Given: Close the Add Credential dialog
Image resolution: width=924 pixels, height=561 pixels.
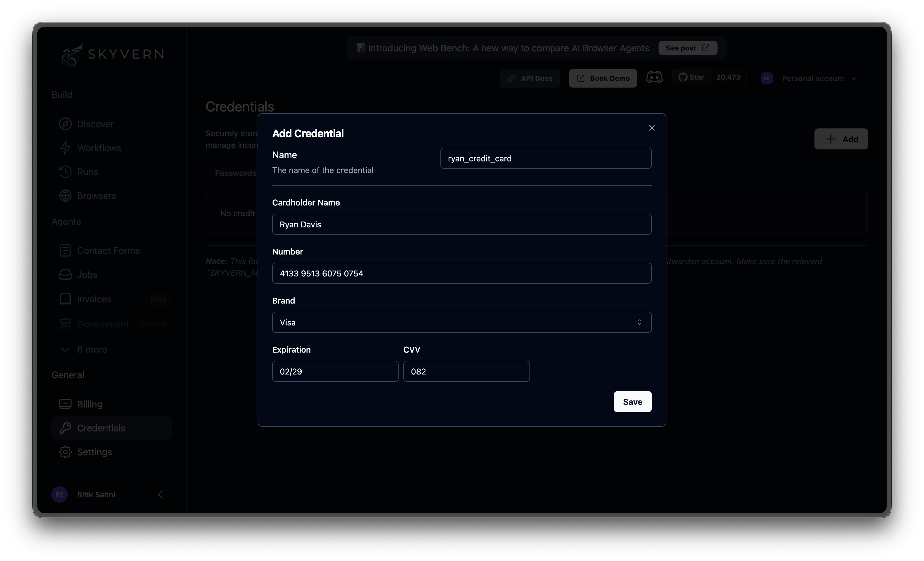Looking at the screenshot, I should 651,128.
